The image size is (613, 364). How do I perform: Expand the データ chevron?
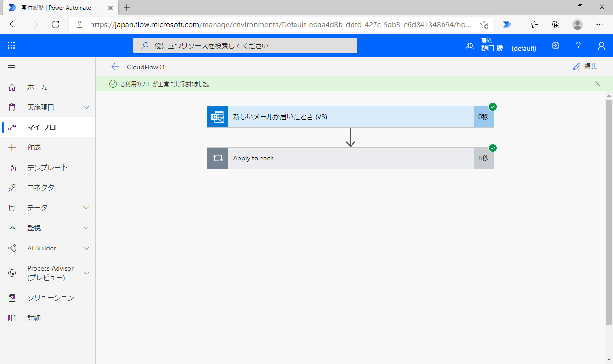tap(86, 208)
